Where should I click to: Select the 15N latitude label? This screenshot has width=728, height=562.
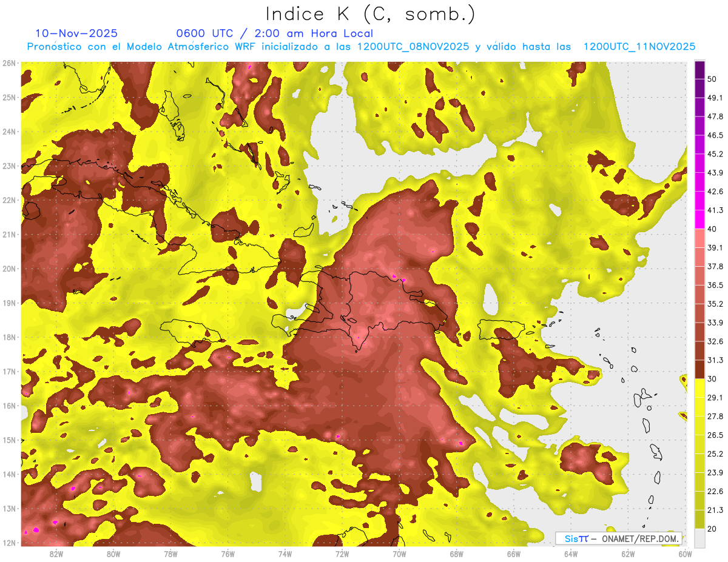click(8, 440)
